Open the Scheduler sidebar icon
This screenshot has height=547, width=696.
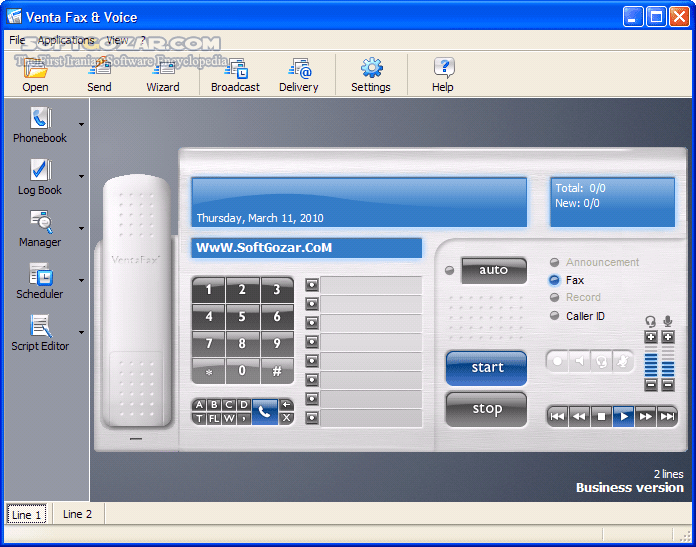[40, 281]
